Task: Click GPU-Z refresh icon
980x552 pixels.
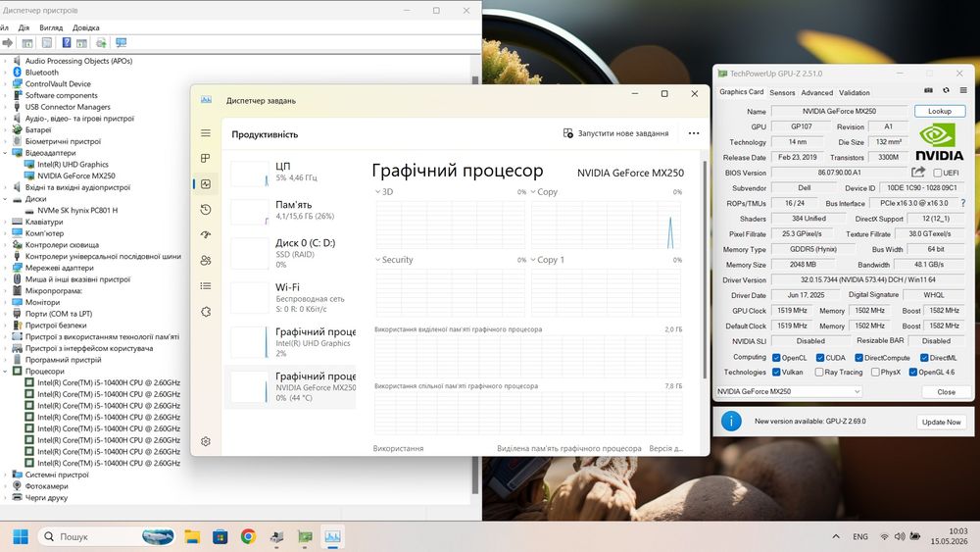Action: (x=947, y=90)
